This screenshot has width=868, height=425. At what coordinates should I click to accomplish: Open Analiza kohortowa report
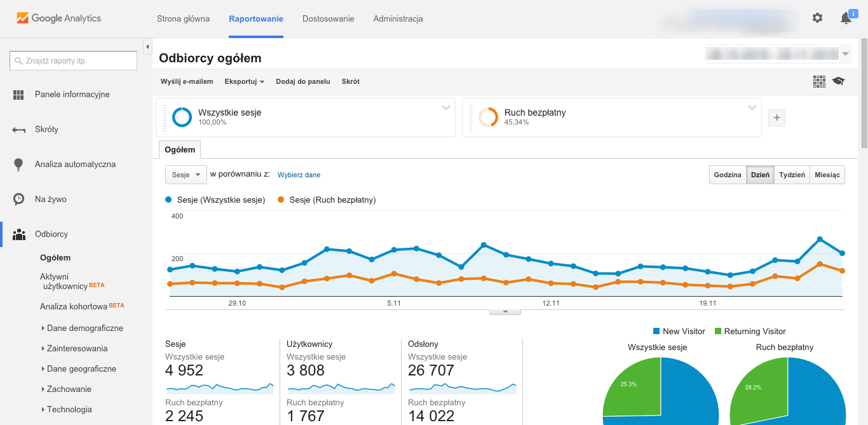coord(82,306)
